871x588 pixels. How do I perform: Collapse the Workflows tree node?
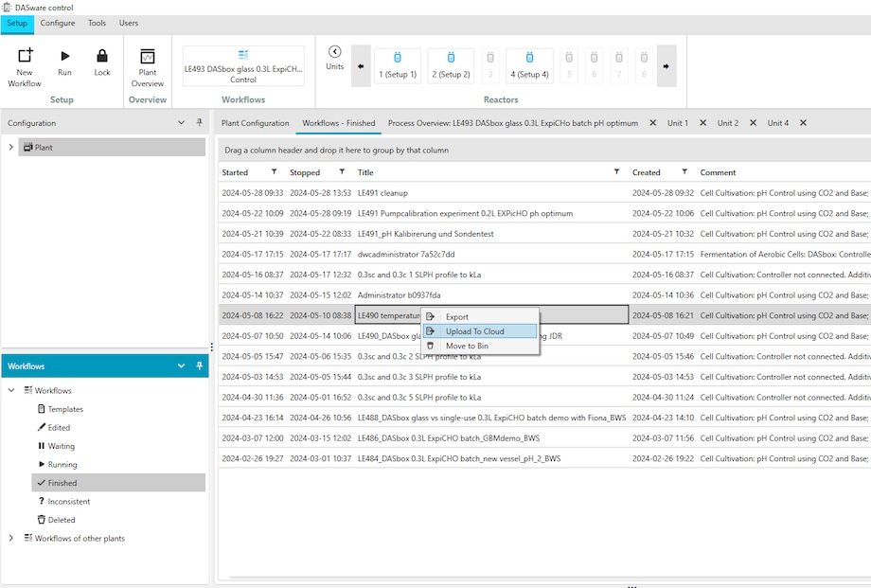tap(11, 390)
